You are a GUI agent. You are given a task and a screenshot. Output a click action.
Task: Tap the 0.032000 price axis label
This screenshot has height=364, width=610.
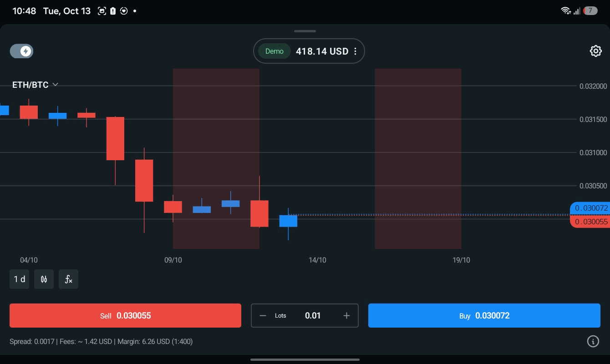pyautogui.click(x=593, y=86)
